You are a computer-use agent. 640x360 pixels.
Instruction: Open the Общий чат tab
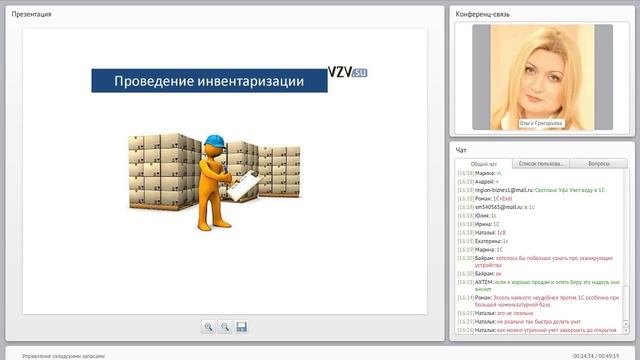pos(484,164)
